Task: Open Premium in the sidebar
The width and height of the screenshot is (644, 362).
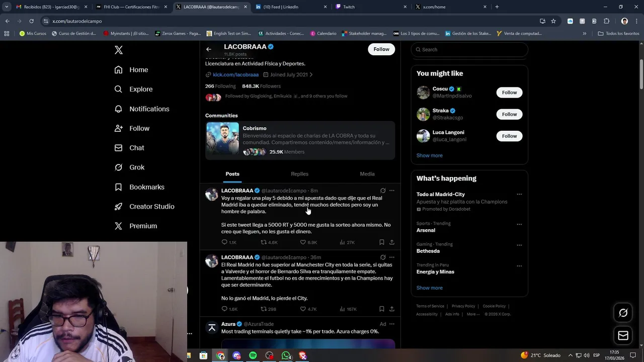Action: pyautogui.click(x=136, y=226)
